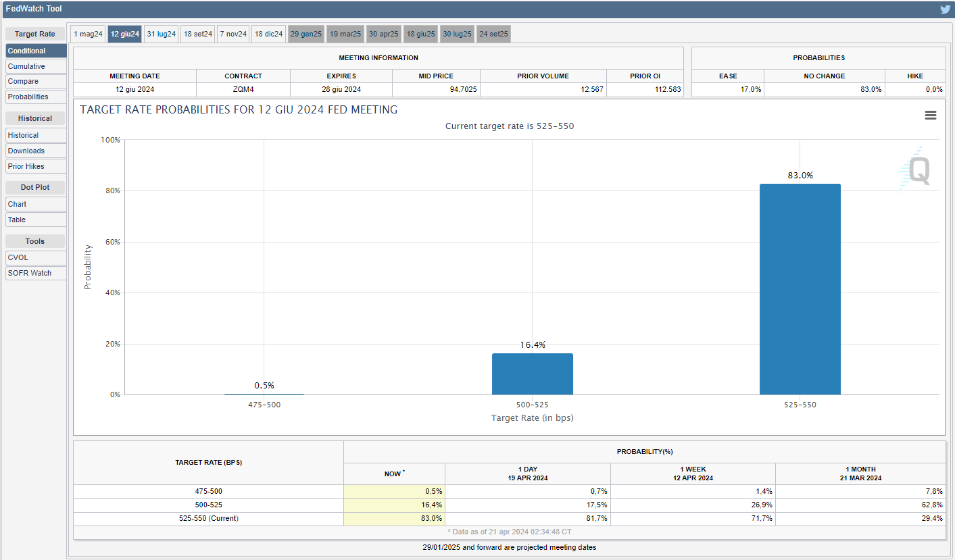Screen dimensions: 955x560
Task: Open the Cumulative view
Action: tap(36, 66)
